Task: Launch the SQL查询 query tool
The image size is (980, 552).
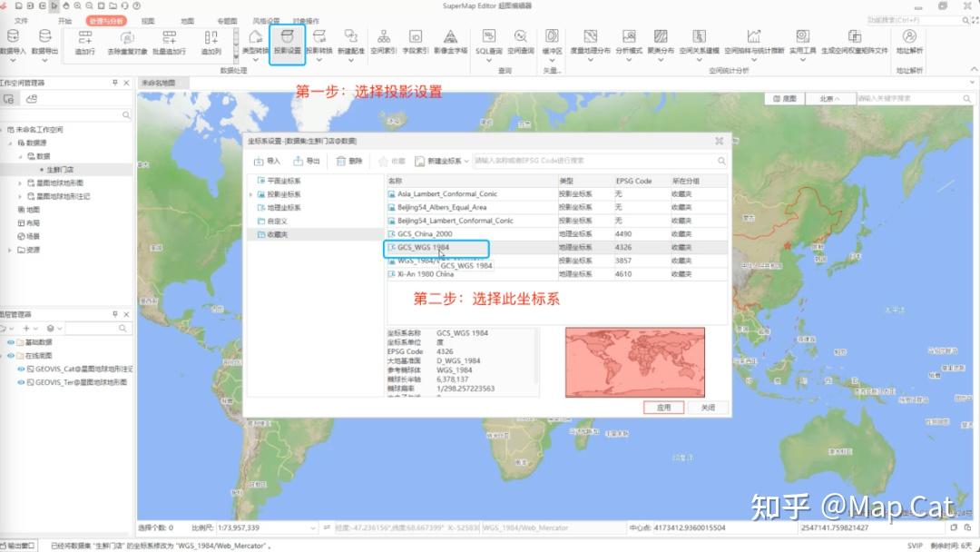Action: point(487,41)
